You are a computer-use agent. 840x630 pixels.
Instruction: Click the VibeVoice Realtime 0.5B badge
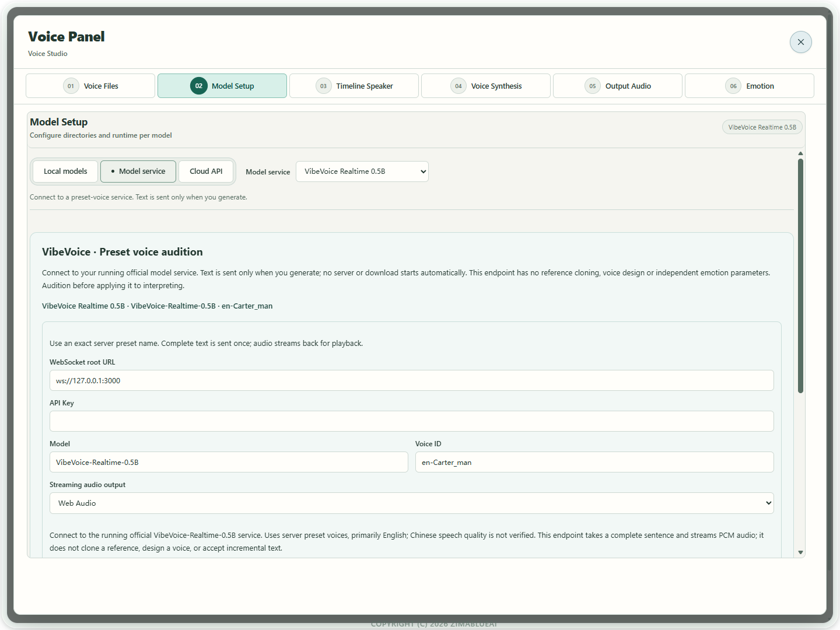tap(762, 127)
